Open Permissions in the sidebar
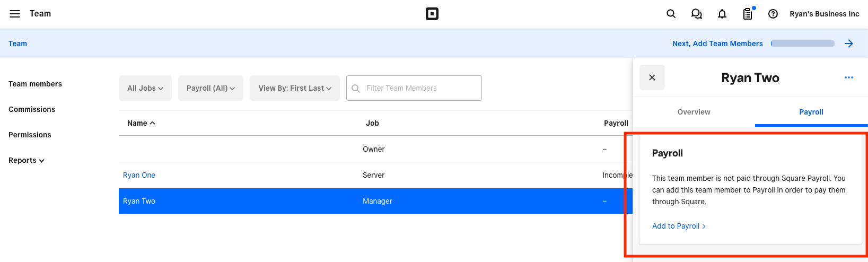This screenshot has height=262, width=868. pos(30,135)
